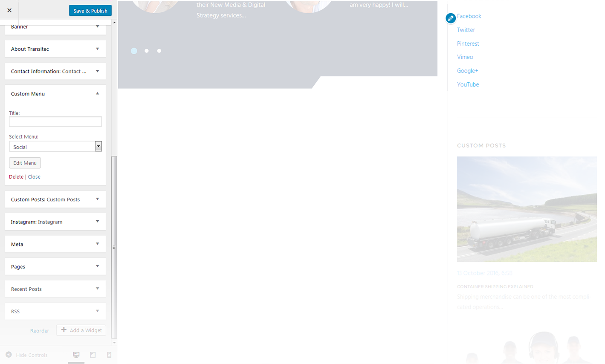Open the YouTube social menu item

(x=468, y=84)
